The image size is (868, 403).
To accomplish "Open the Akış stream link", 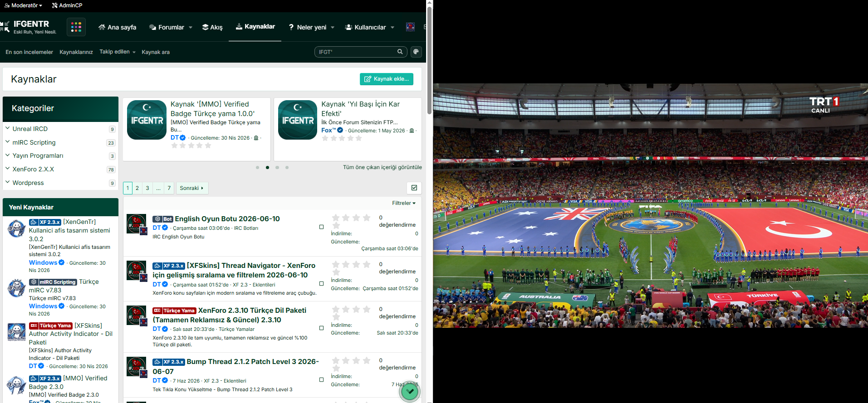I will (x=212, y=27).
